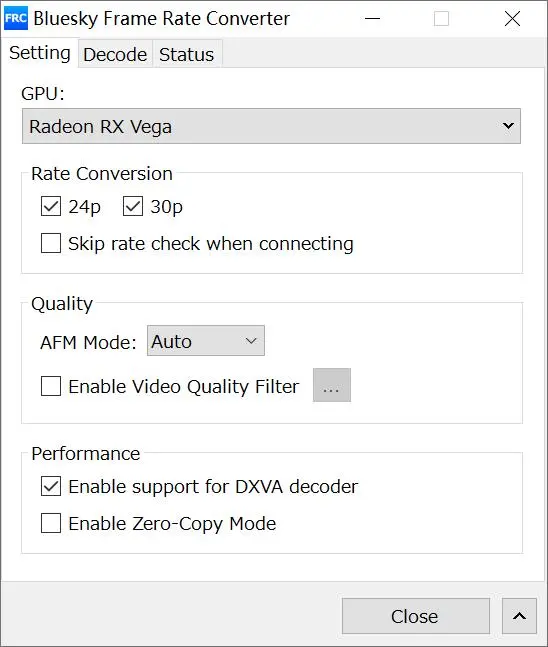
Task: Click the disabled maximize box in title bar
Action: click(x=441, y=19)
